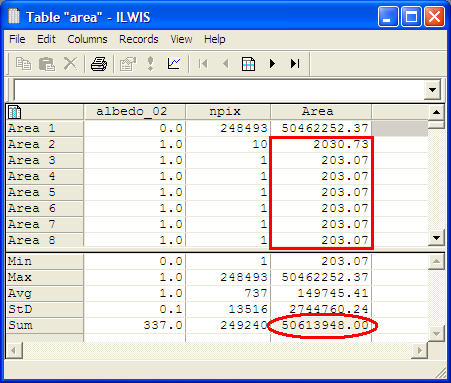Select the Area column header
Screen dimensions: 451x383
pyautogui.click(x=321, y=112)
